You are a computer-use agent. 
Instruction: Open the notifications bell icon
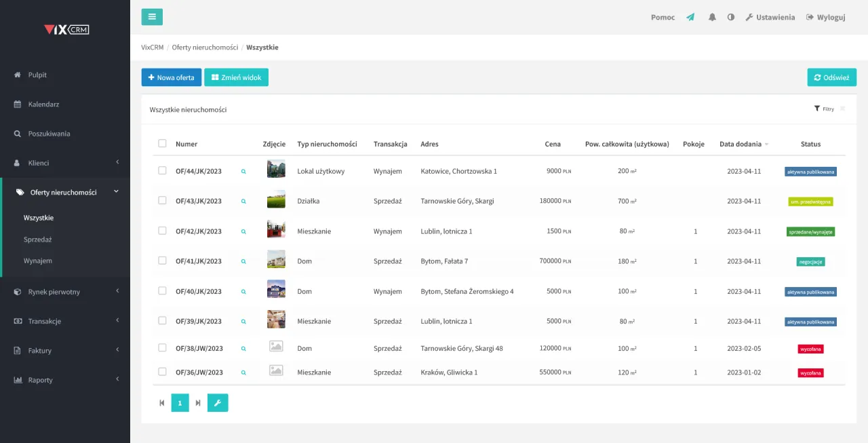[712, 18]
